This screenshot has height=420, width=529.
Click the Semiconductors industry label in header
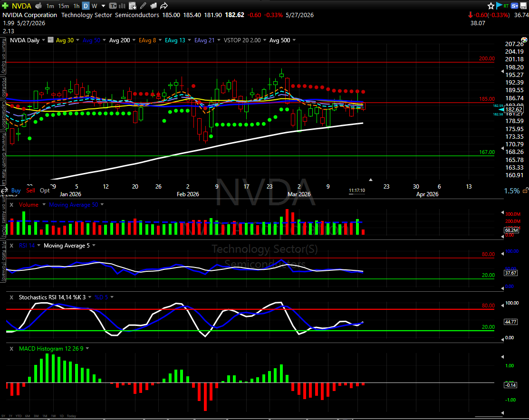pyautogui.click(x=137, y=15)
